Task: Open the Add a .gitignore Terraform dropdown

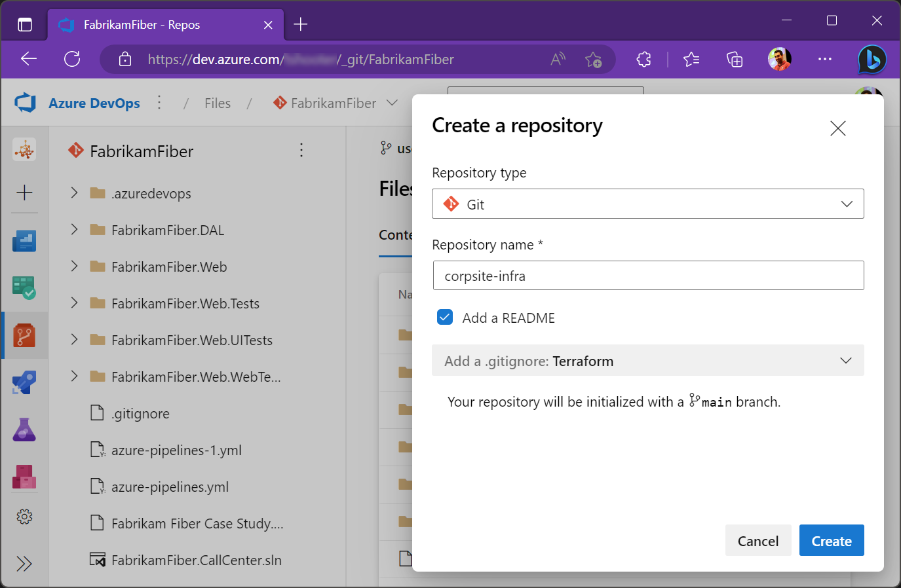Action: pyautogui.click(x=648, y=360)
